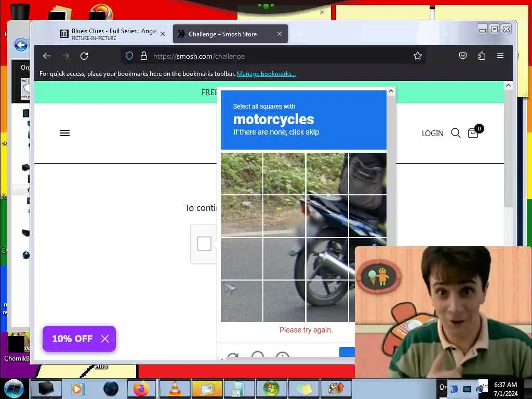Image resolution: width=532 pixels, height=399 pixels.
Task: Expand the list all tabs dropdown
Action: [445, 34]
